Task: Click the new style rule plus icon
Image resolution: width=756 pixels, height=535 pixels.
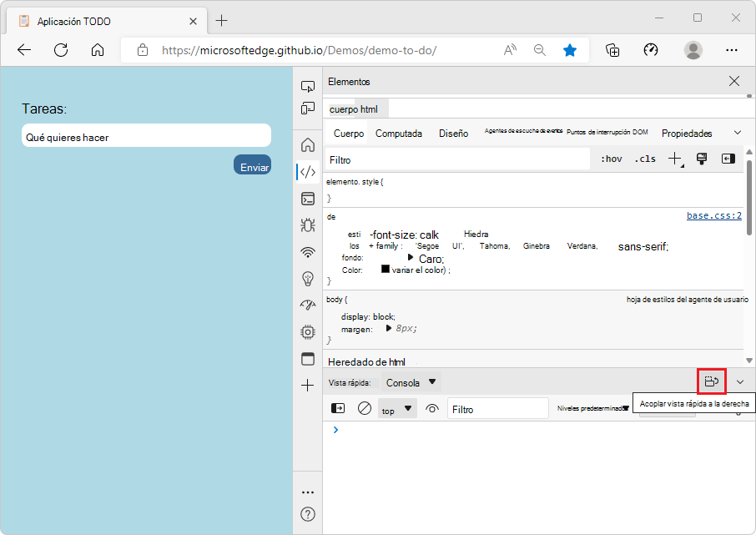Action: (676, 159)
